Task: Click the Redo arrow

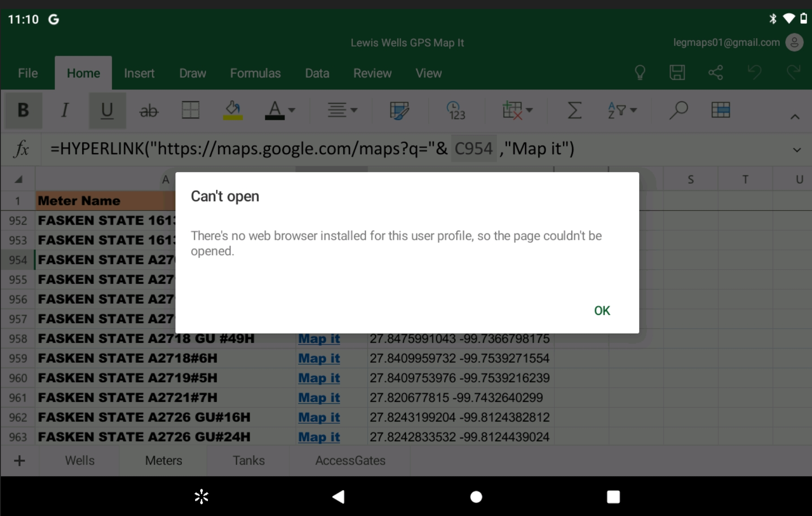Action: point(794,73)
